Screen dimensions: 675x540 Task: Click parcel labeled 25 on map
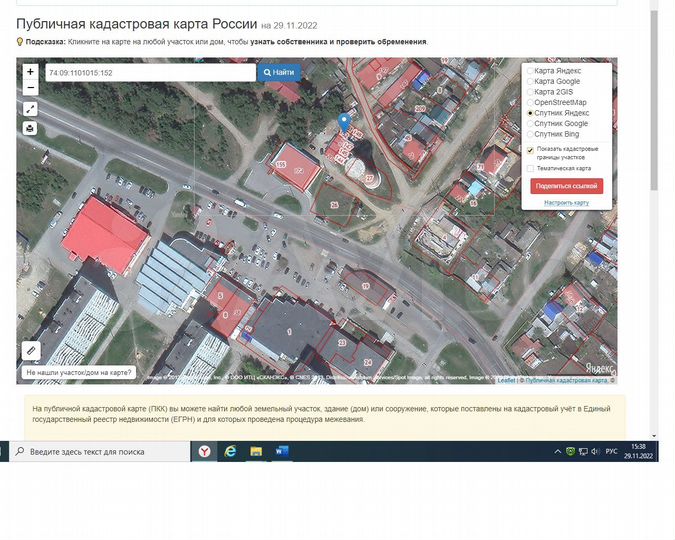pos(334,205)
